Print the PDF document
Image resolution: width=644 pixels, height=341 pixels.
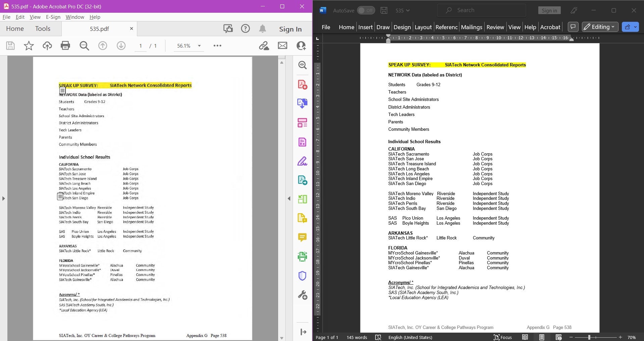pos(65,46)
